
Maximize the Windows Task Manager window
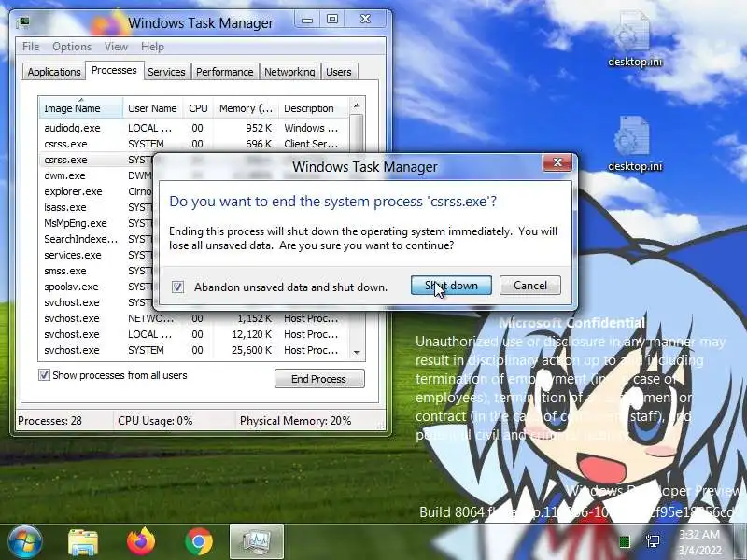click(x=332, y=19)
